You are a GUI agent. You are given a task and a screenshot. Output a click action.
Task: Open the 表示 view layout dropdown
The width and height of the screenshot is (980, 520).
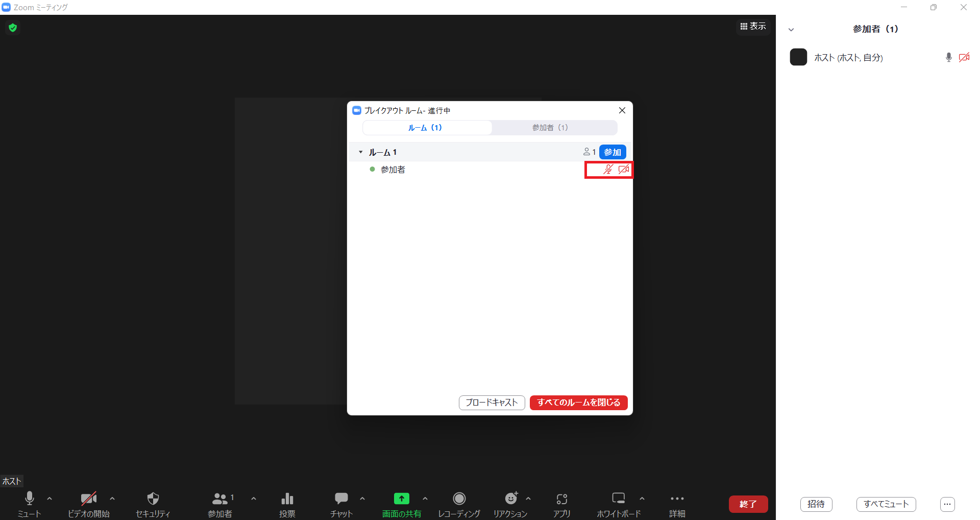pyautogui.click(x=753, y=26)
